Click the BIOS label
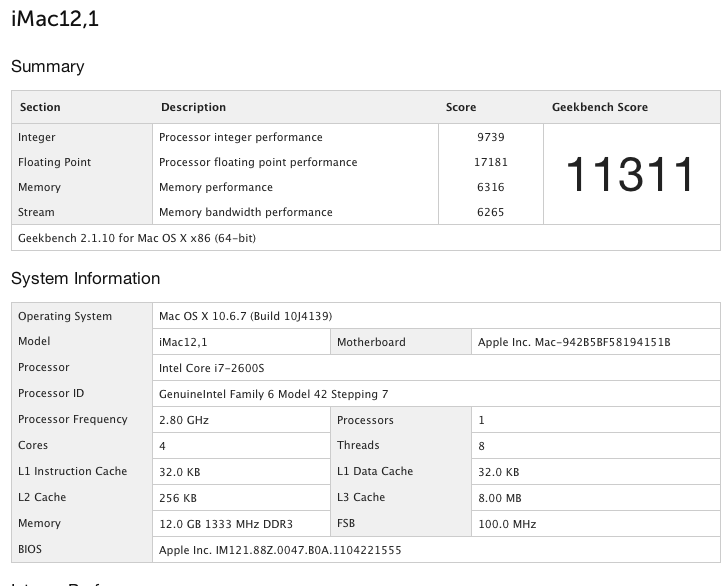The width and height of the screenshot is (723, 586). [30, 549]
